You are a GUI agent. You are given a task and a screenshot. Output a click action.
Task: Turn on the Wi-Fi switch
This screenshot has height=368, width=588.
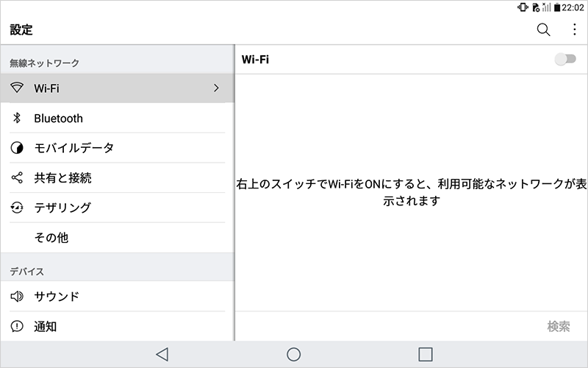[x=565, y=59]
